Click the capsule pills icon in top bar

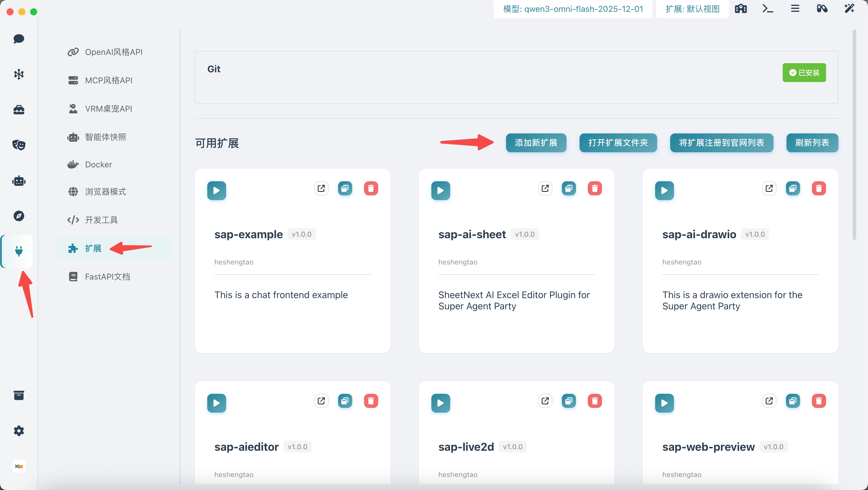pos(822,9)
